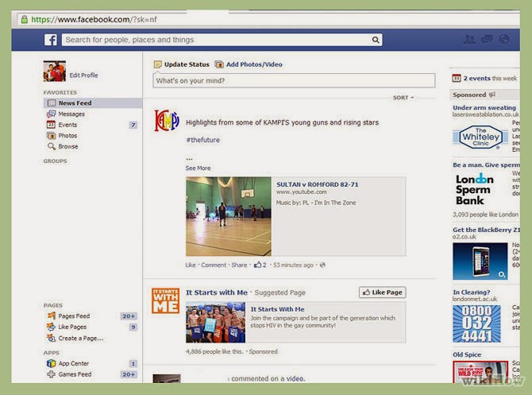The width and height of the screenshot is (532, 395).
Task: Open messages icon in header
Action: [488, 40]
